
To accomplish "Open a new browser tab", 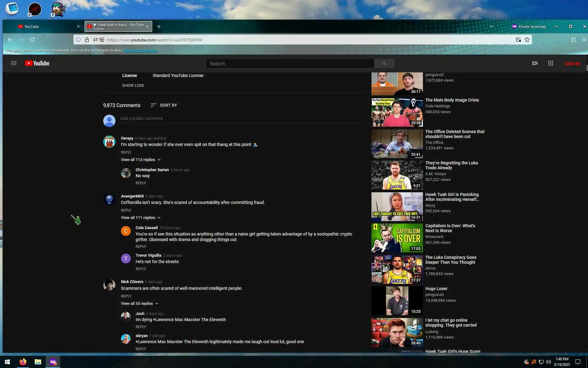I will [159, 27].
